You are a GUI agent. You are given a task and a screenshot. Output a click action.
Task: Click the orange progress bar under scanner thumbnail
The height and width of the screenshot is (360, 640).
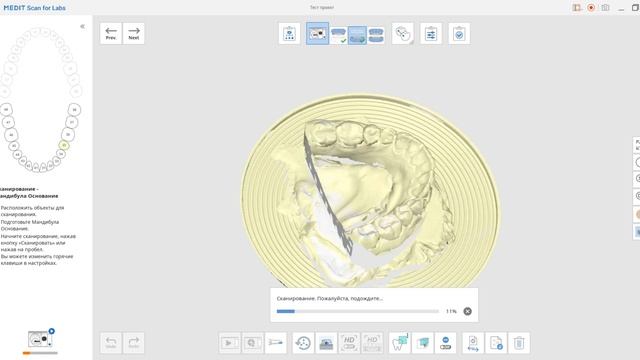(x=40, y=353)
